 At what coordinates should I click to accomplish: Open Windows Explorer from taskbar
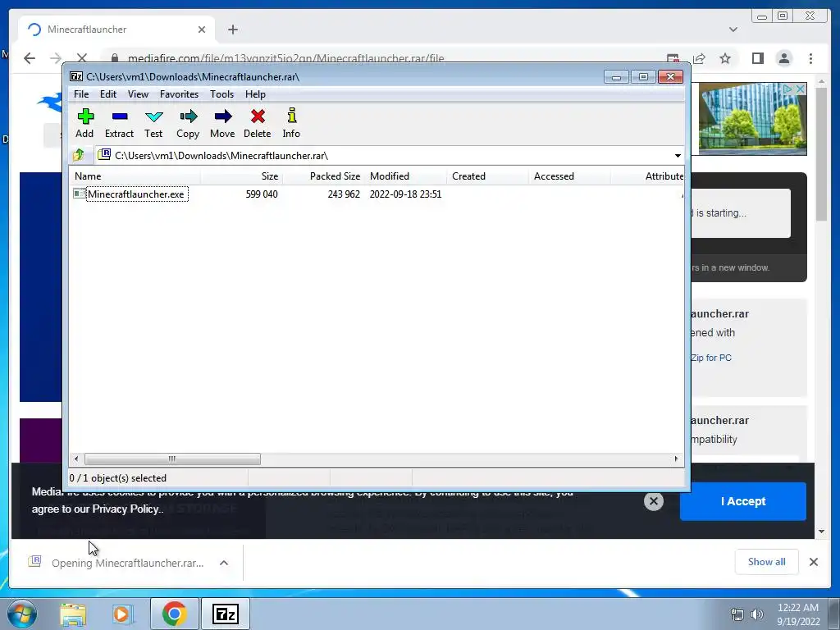click(73, 614)
